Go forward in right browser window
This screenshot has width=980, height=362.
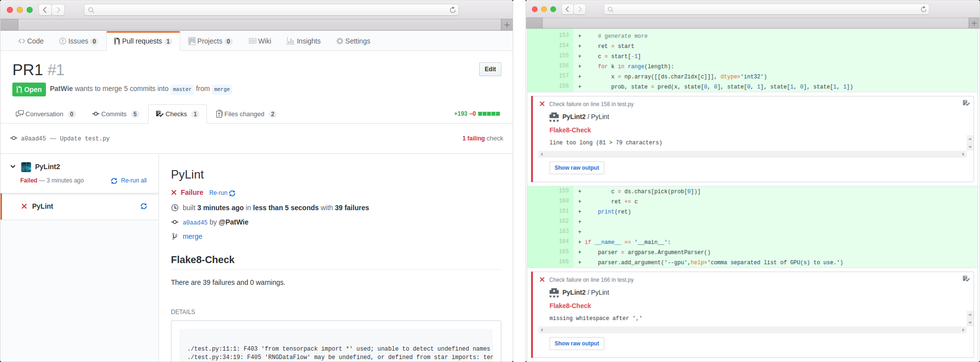coord(580,9)
